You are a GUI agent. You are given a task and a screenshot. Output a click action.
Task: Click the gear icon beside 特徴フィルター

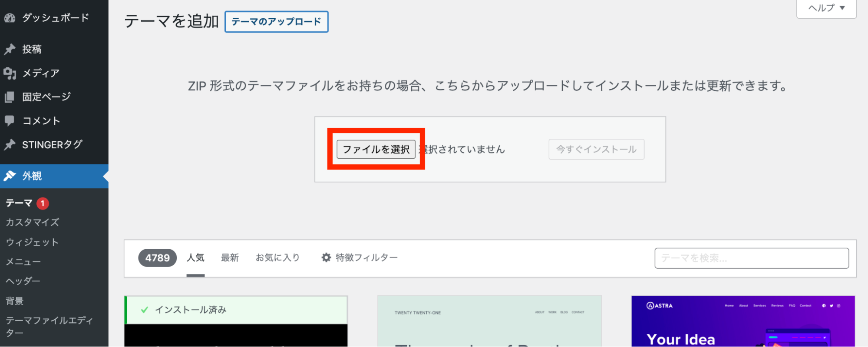pos(326,258)
